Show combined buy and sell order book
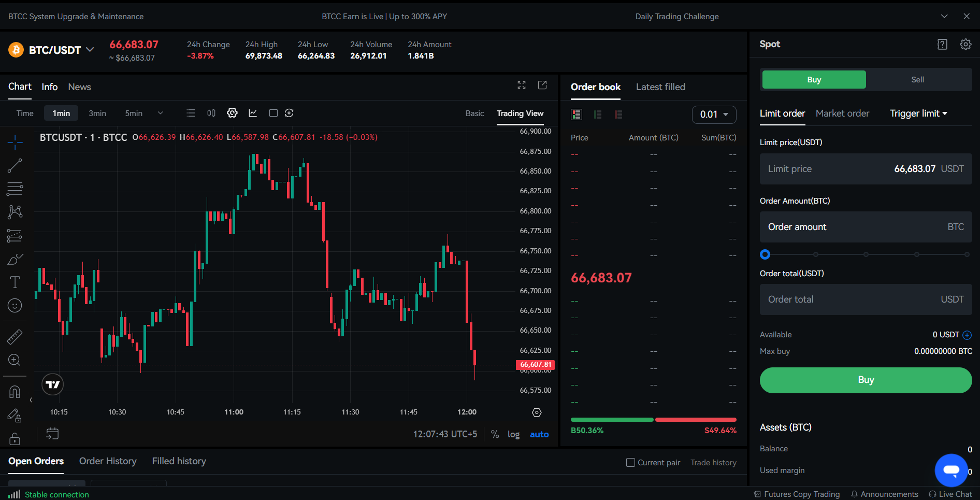980x500 pixels. [x=577, y=115]
